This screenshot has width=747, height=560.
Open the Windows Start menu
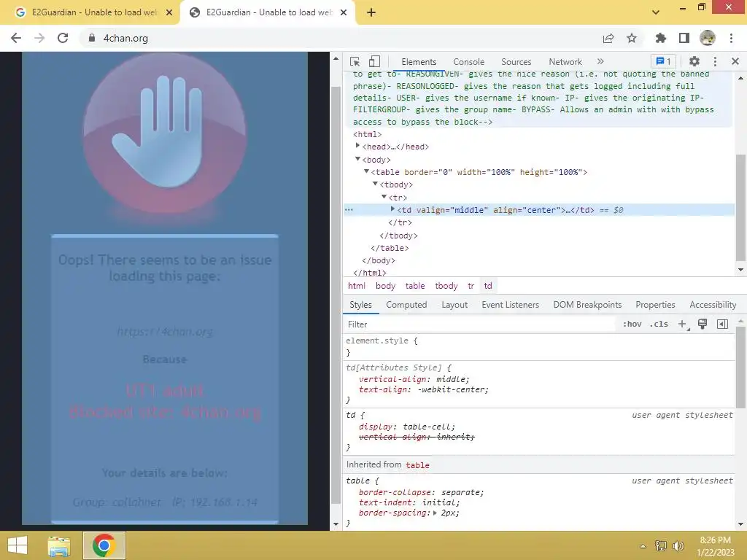[x=18, y=545]
